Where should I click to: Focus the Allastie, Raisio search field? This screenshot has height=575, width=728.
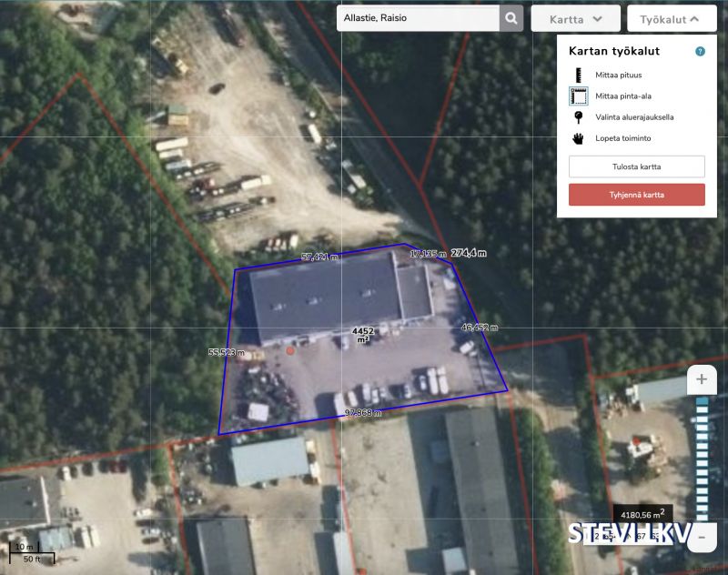(419, 18)
